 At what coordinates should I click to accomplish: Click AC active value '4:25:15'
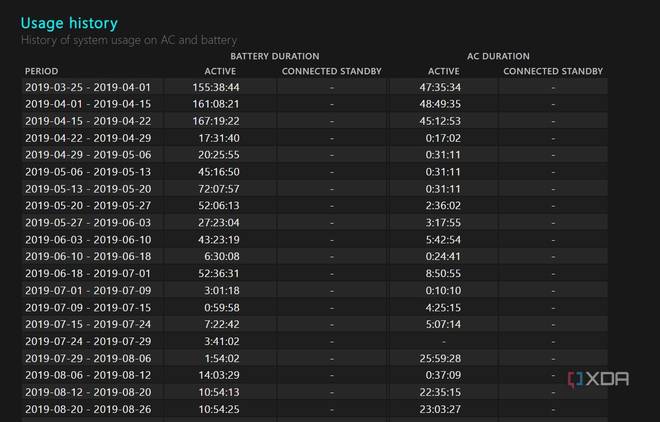point(443,308)
